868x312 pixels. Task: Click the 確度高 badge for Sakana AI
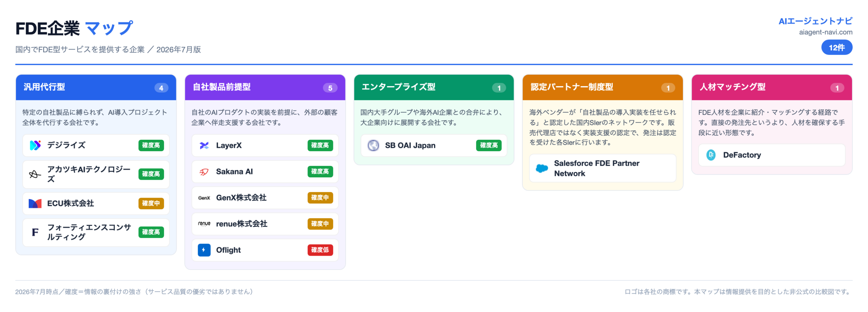tap(320, 171)
